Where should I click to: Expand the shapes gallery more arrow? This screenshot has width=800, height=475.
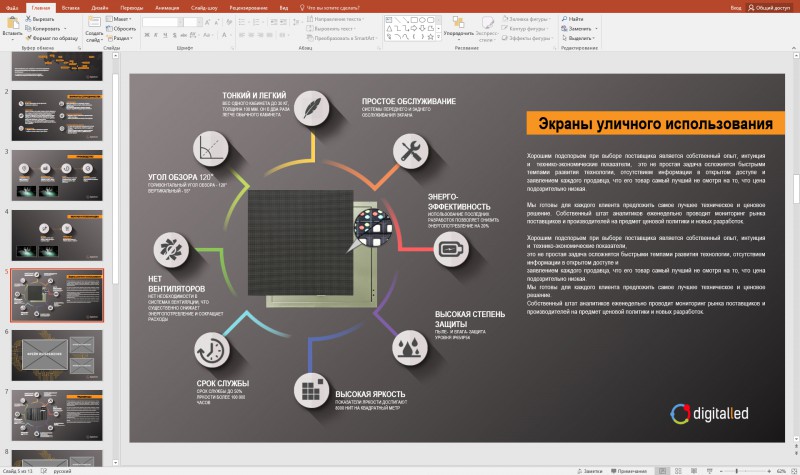tap(438, 37)
